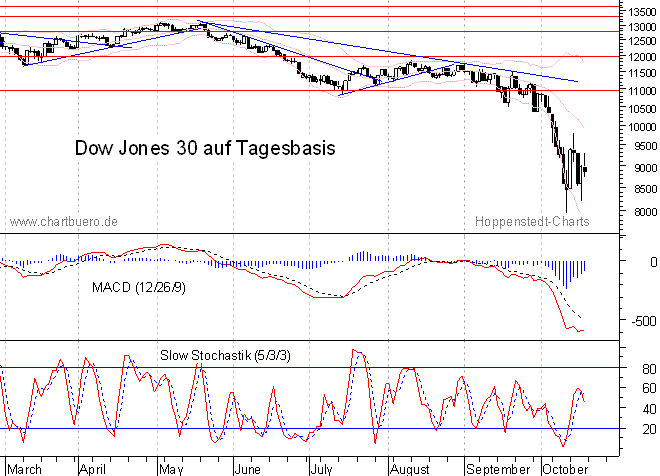
Task: Click the chart title 'Dow Jones 30 auf Tagesbasis'
Action: (205, 148)
